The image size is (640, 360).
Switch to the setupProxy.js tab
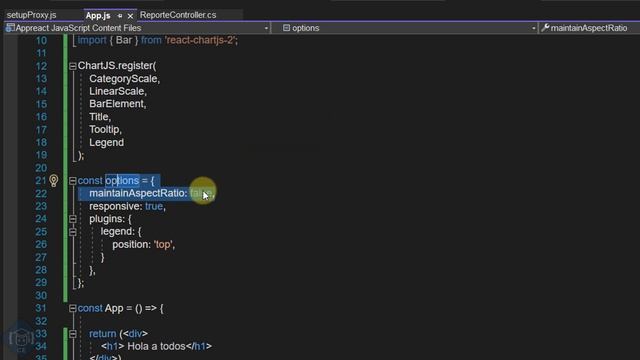pyautogui.click(x=31, y=15)
